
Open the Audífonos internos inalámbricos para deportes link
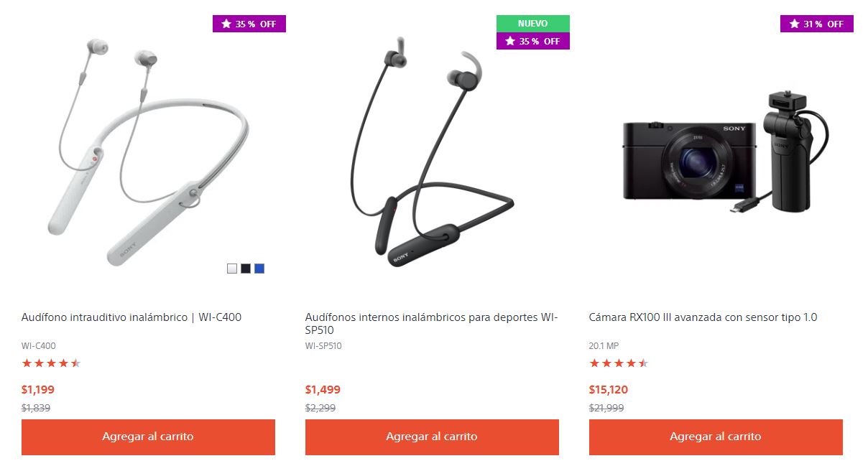[x=431, y=324]
